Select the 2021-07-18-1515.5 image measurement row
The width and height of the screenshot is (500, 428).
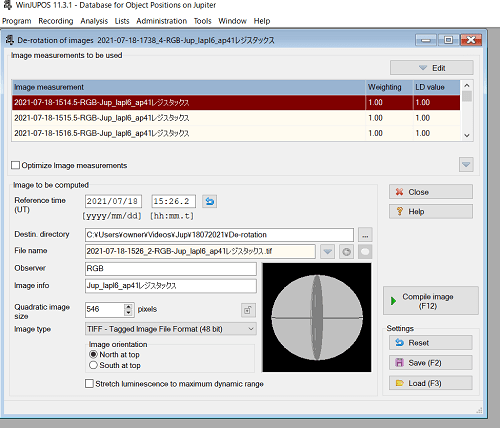coord(236,118)
